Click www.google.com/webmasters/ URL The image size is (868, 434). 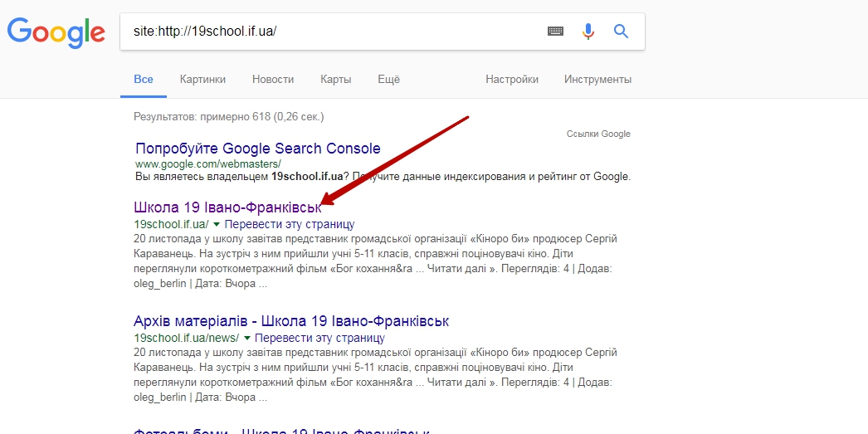(208, 163)
